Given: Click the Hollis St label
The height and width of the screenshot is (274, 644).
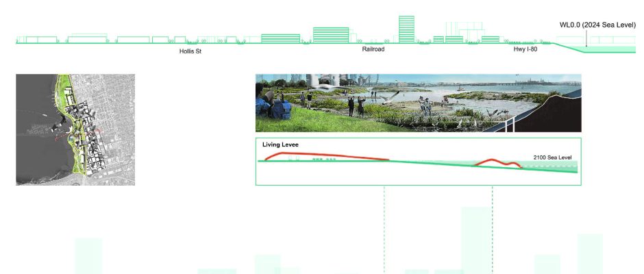Looking at the screenshot, I should click(190, 51).
